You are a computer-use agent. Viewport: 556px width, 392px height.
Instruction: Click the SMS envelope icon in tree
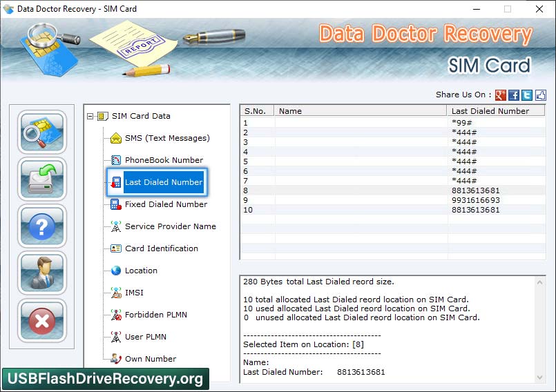click(x=116, y=138)
